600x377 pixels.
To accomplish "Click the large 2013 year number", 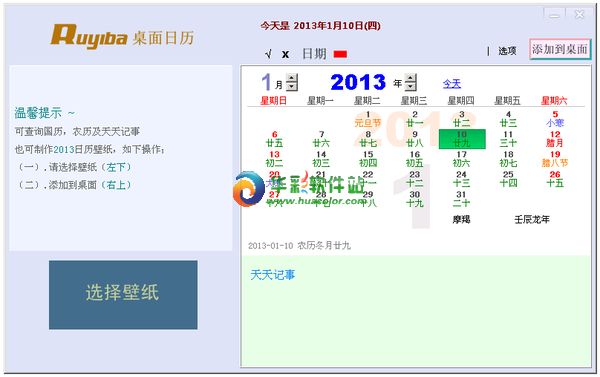I will point(358,82).
